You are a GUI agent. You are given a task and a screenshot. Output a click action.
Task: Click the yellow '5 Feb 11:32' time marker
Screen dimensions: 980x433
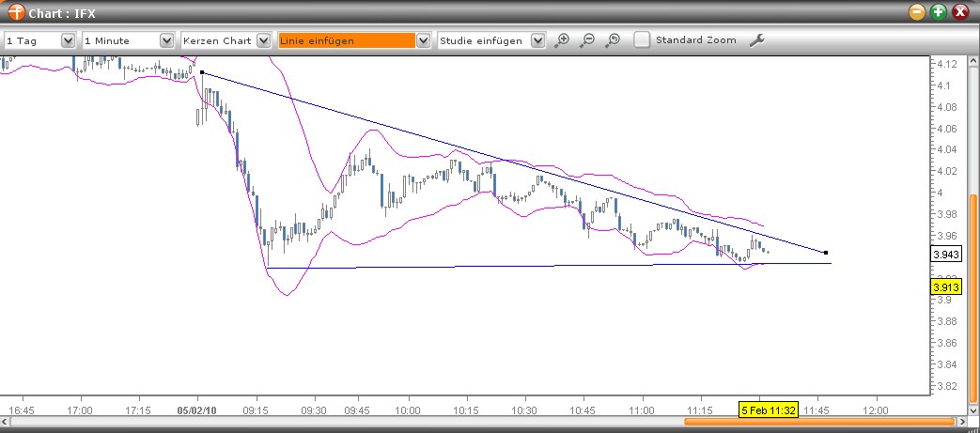tap(769, 410)
